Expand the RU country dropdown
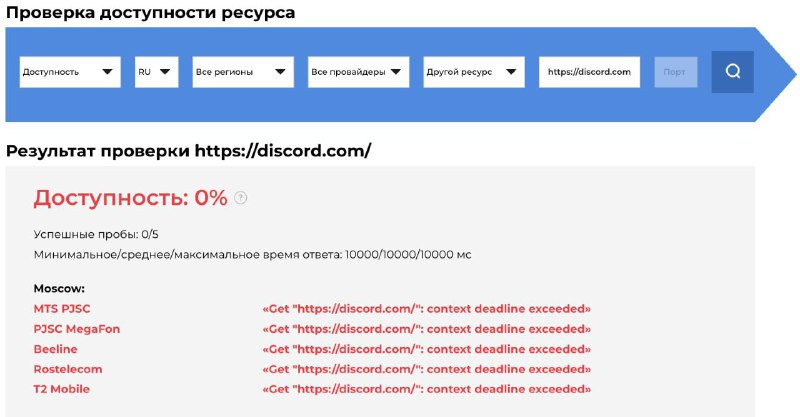The image size is (800, 417). [x=157, y=72]
